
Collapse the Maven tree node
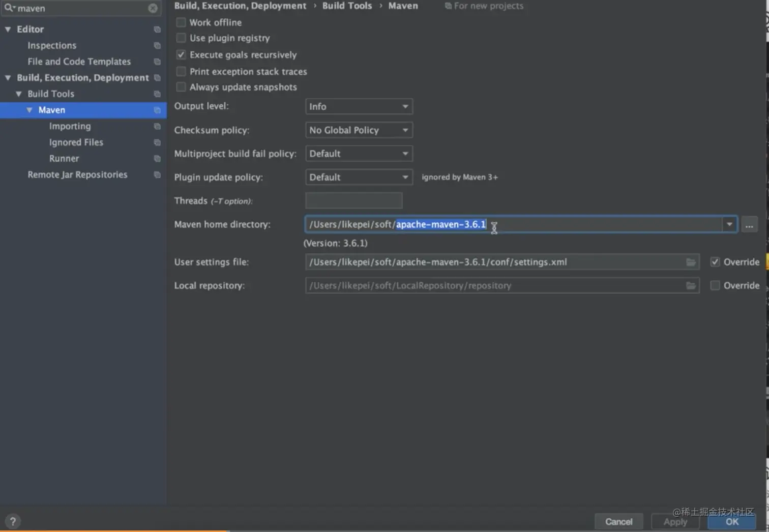(29, 110)
